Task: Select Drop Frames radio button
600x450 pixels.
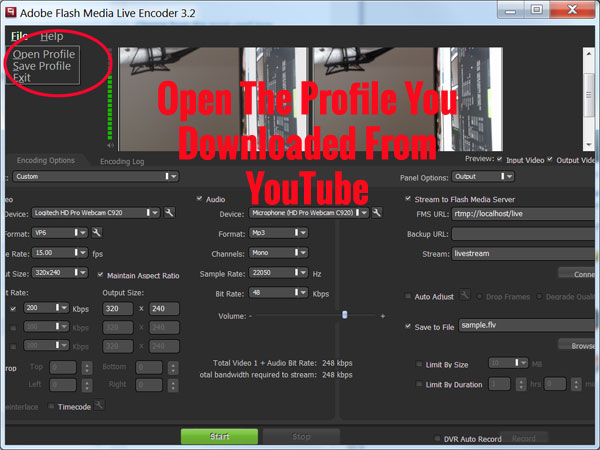Action: click(479, 297)
